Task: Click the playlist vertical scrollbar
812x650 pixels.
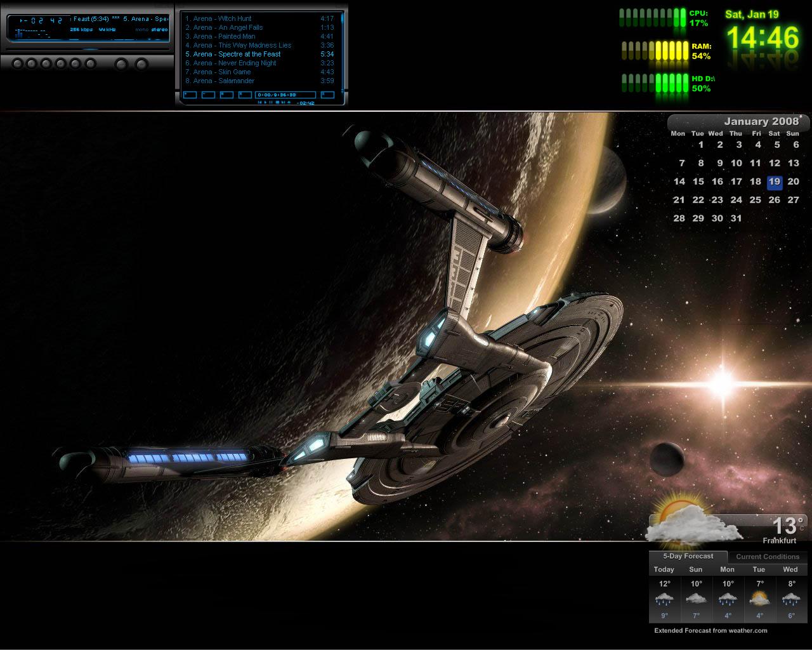Action: click(342, 52)
